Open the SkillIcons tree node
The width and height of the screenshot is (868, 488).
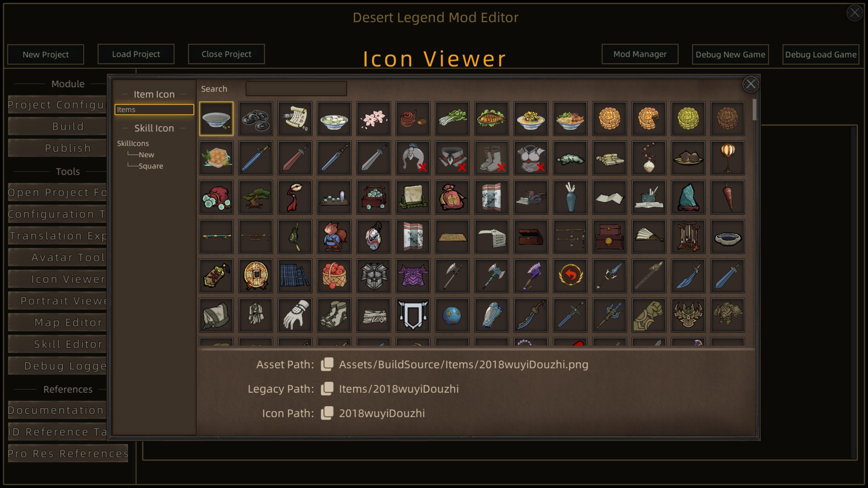[133, 143]
